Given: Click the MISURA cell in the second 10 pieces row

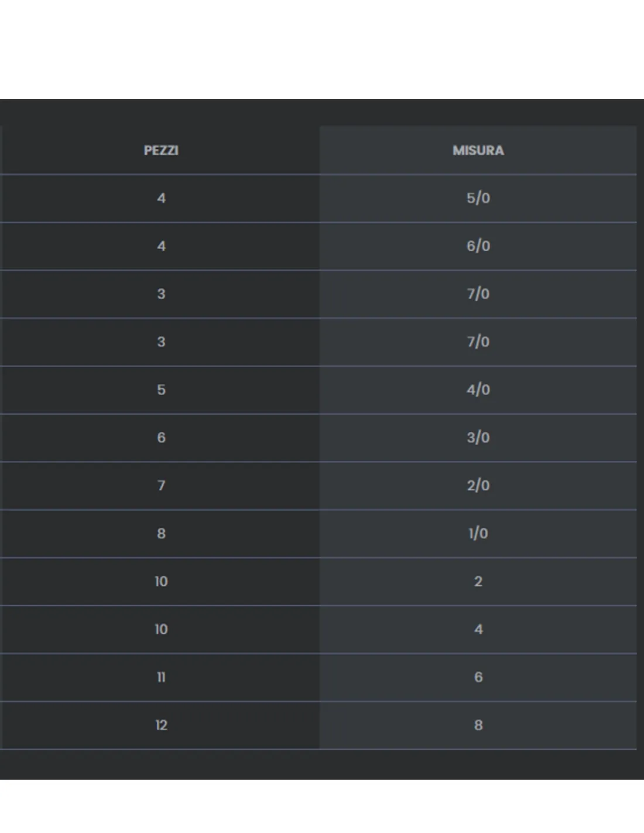Looking at the screenshot, I should [478, 630].
